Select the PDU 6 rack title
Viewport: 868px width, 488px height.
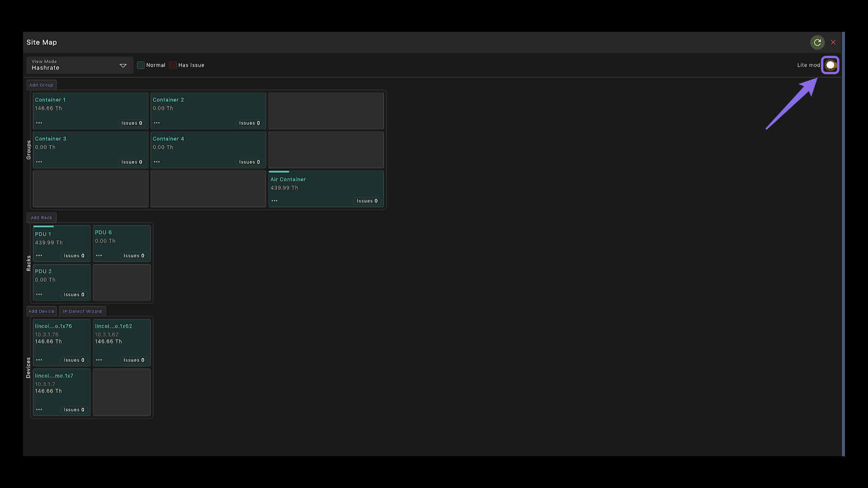tap(103, 232)
